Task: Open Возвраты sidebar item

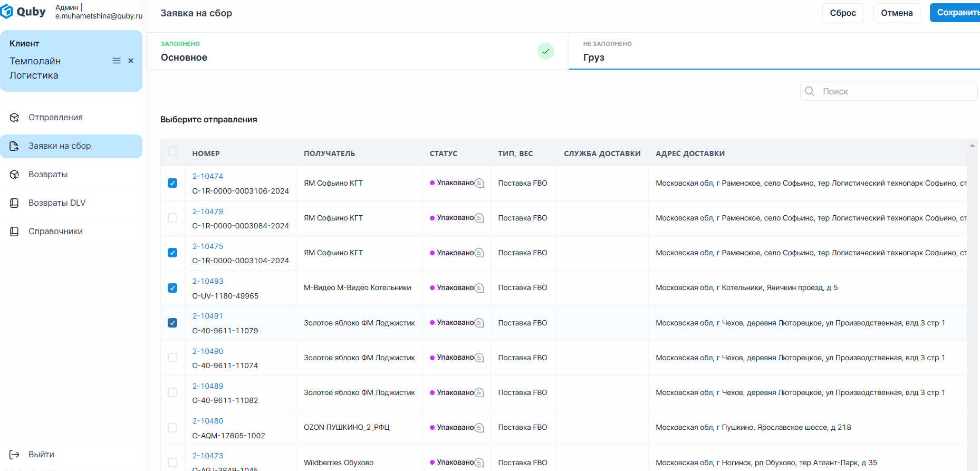Action: click(71, 175)
